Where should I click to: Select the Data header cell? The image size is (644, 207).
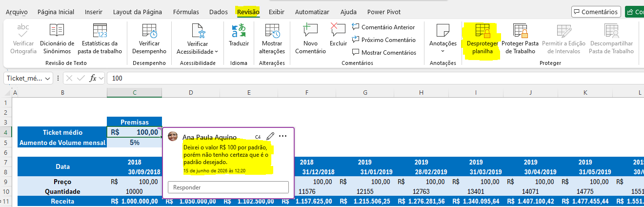(x=62, y=166)
